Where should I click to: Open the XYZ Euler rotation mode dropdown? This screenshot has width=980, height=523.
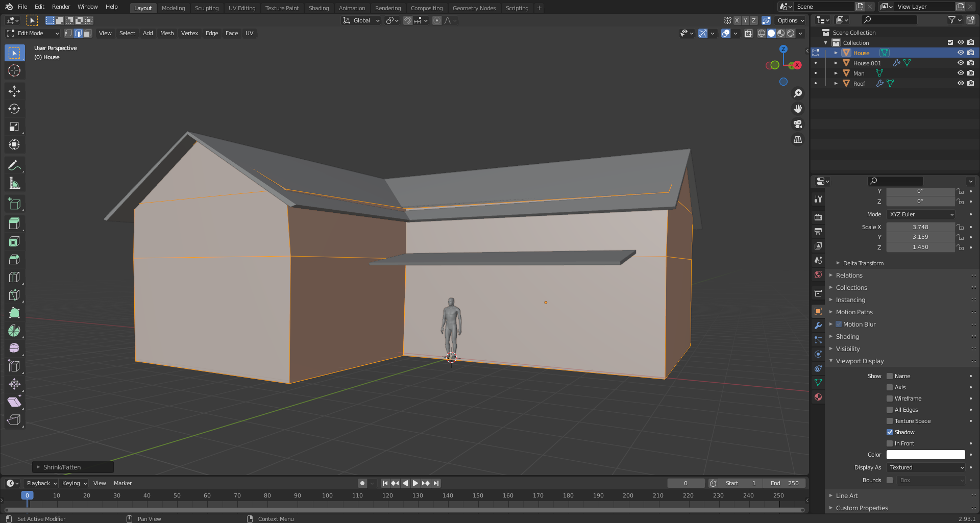tap(921, 214)
